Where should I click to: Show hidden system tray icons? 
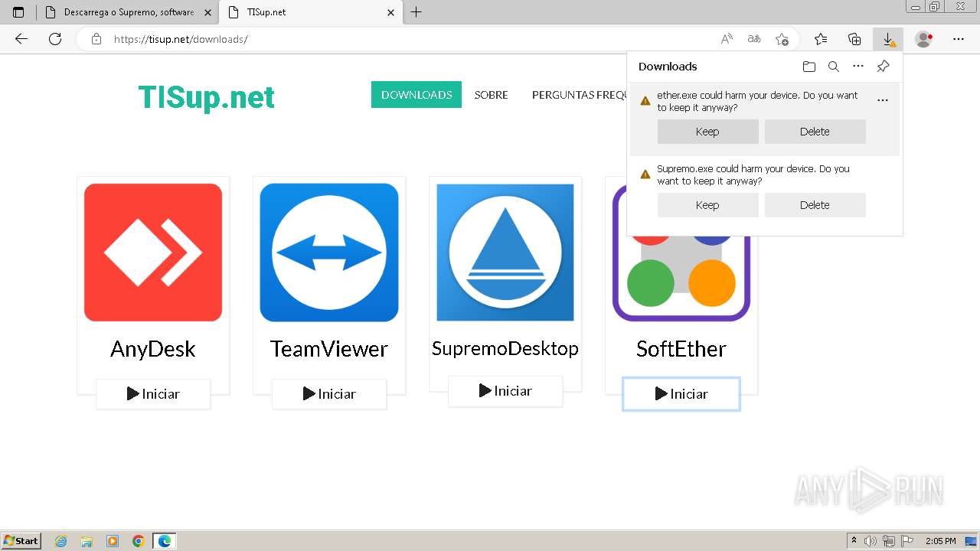click(854, 541)
